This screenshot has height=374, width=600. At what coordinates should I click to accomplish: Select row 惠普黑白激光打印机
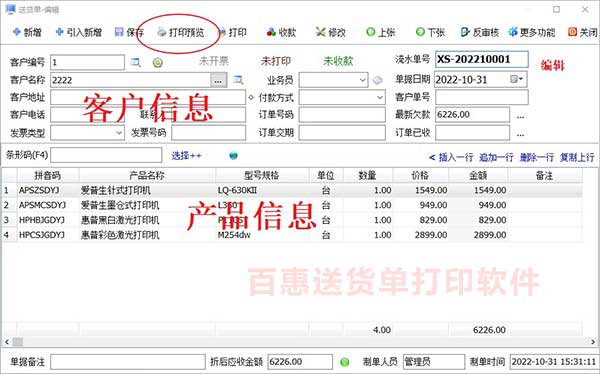pos(292,220)
